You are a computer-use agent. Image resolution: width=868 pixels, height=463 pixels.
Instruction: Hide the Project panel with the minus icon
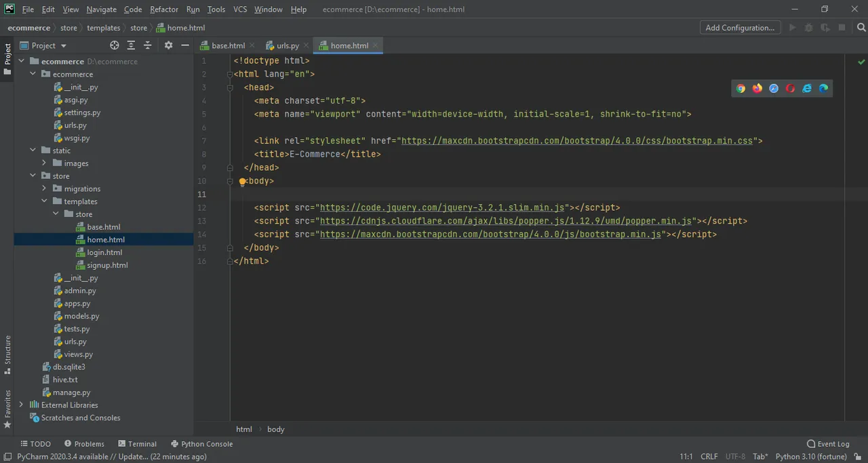tap(184, 45)
